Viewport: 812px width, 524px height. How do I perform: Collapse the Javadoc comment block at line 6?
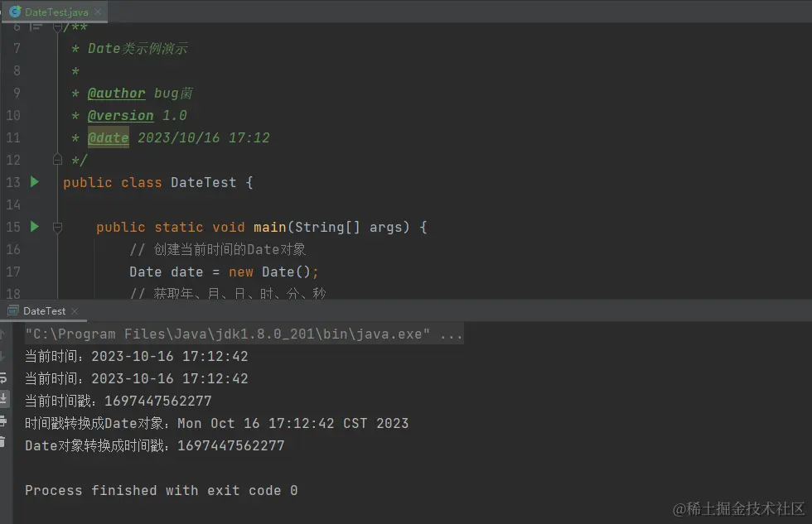click(57, 26)
